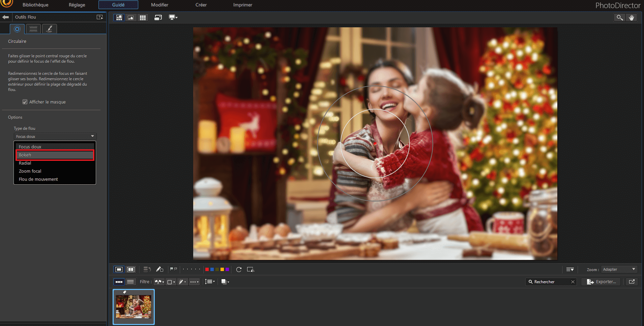644x326 pixels.
Task: Switch browser panel to list view
Action: click(x=130, y=282)
